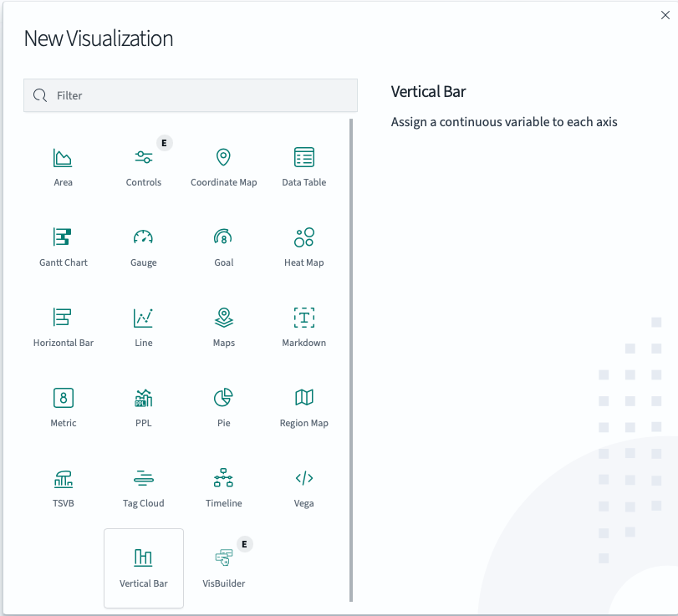The width and height of the screenshot is (678, 616).
Task: Pick the Region Map icon
Action: pos(304,397)
